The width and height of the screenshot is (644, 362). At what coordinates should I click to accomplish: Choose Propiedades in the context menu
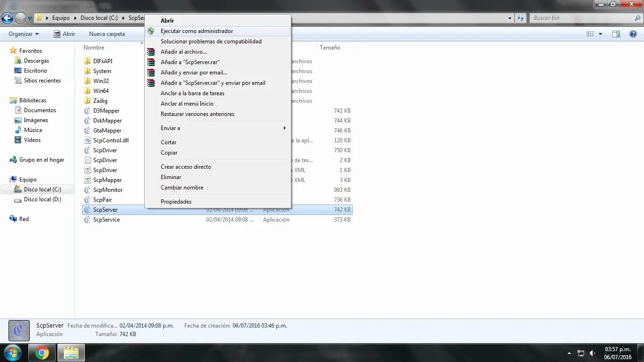tap(218, 202)
